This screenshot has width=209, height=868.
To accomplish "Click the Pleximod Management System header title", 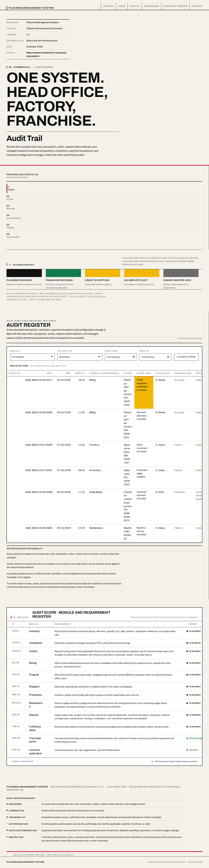I will (31, 8).
